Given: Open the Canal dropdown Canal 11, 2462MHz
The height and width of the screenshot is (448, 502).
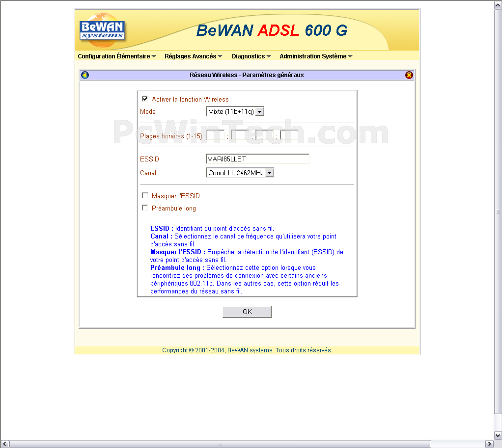Looking at the screenshot, I should coord(240,173).
